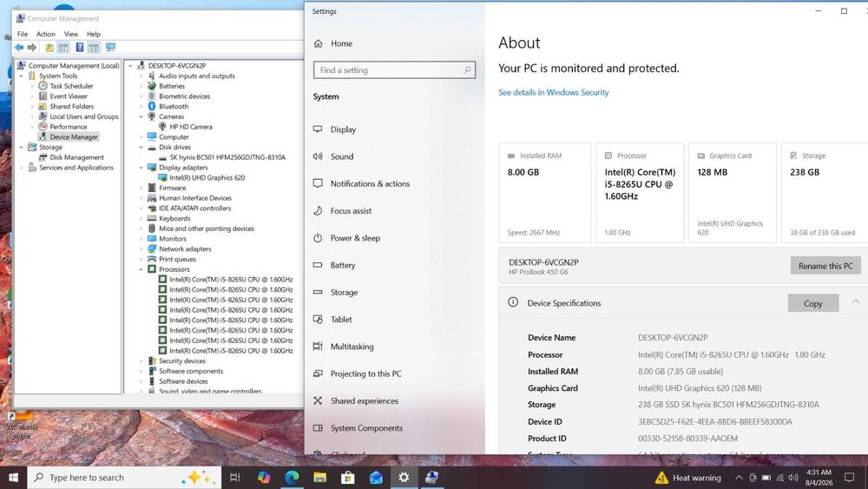Screen dimensions: 868x489
Task: Click the Graphics Card 128 MB card
Action: (732, 193)
